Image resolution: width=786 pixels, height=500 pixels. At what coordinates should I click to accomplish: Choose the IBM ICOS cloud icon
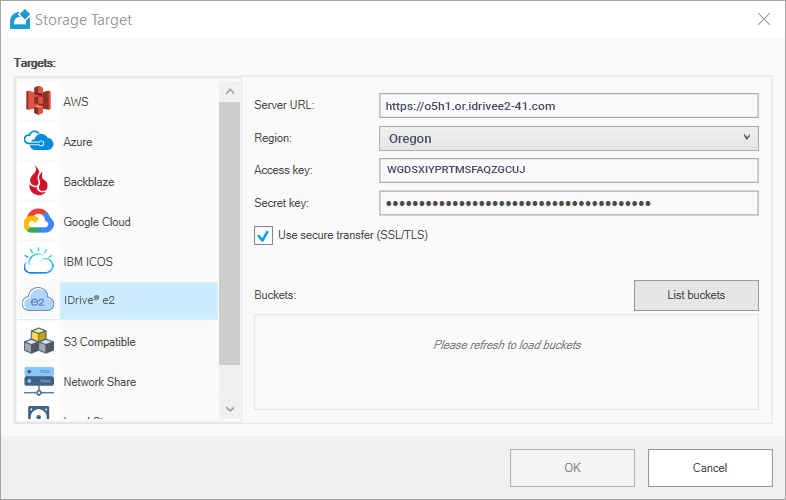pos(39,261)
